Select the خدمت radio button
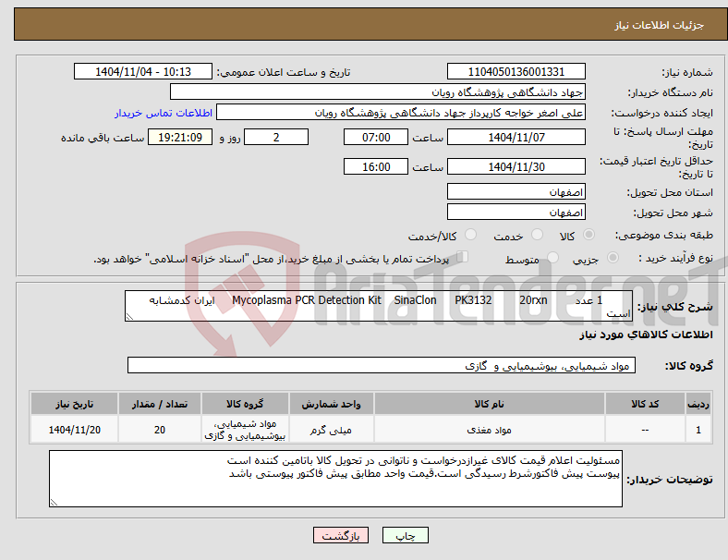This screenshot has width=728, height=560. coord(537,235)
